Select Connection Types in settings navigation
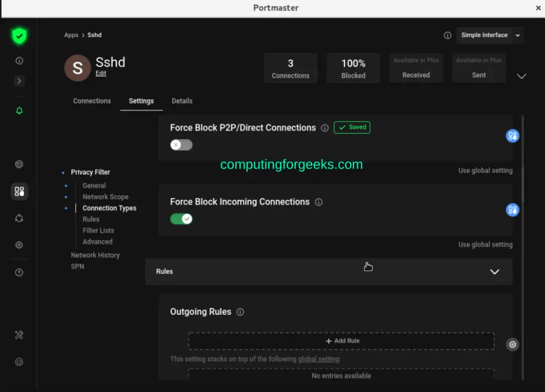Screen dimensions: 545x392 pyautogui.click(x=110, y=208)
